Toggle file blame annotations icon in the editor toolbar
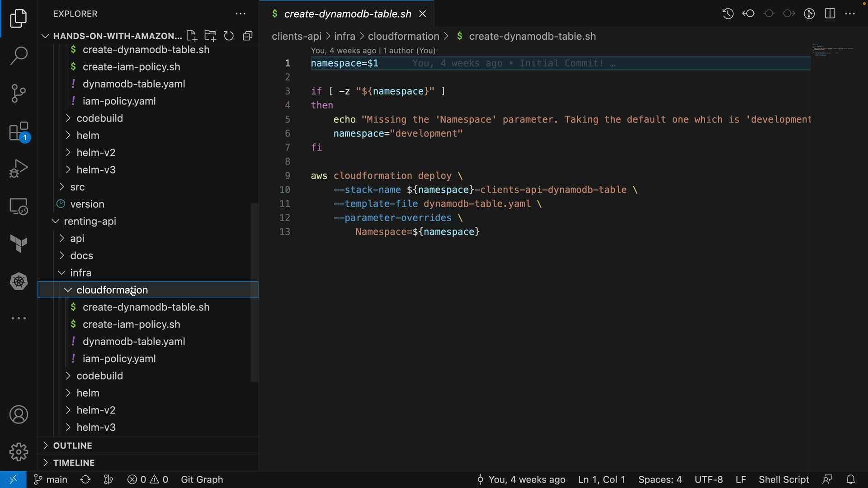This screenshot has width=868, height=488. (x=809, y=14)
